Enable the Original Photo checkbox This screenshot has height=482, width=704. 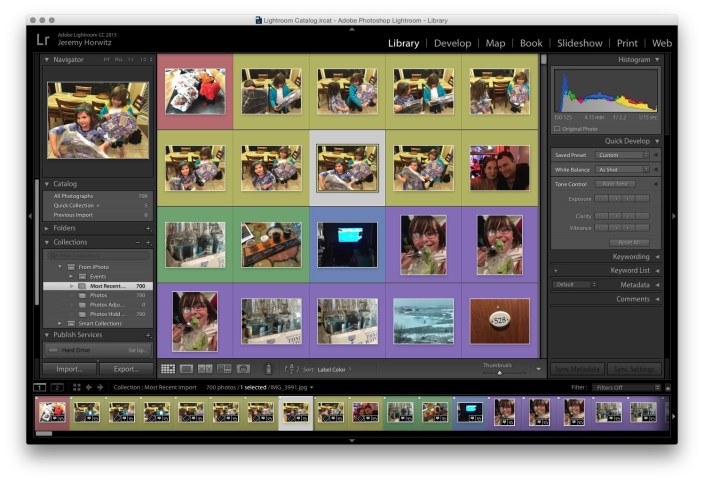point(557,129)
